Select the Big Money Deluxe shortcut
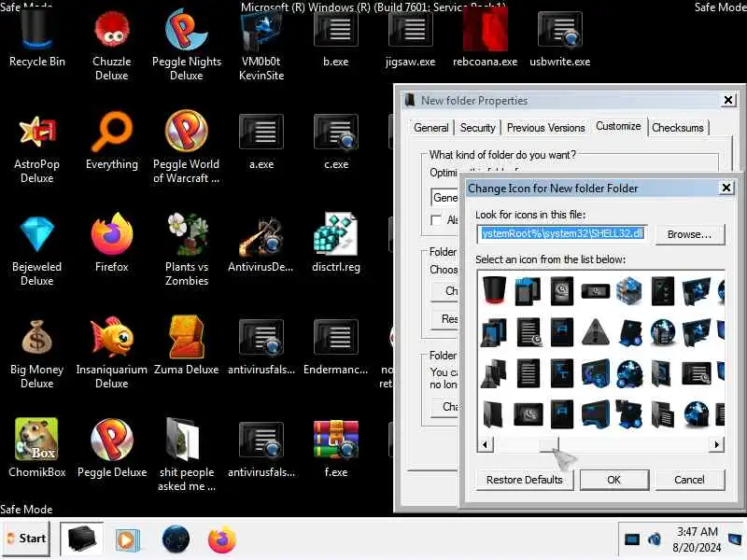The image size is (747, 560). pyautogui.click(x=36, y=354)
